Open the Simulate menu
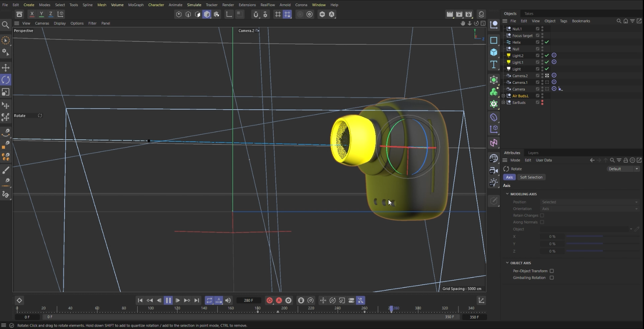644x329 pixels. point(194,5)
